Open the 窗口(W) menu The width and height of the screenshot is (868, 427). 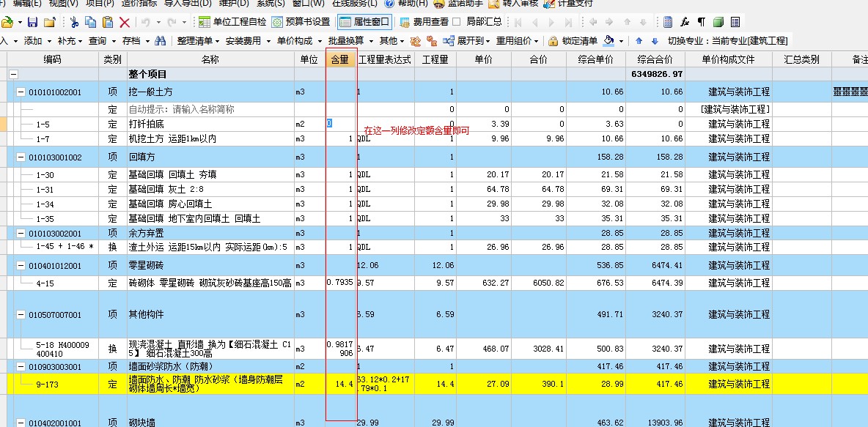(x=309, y=4)
